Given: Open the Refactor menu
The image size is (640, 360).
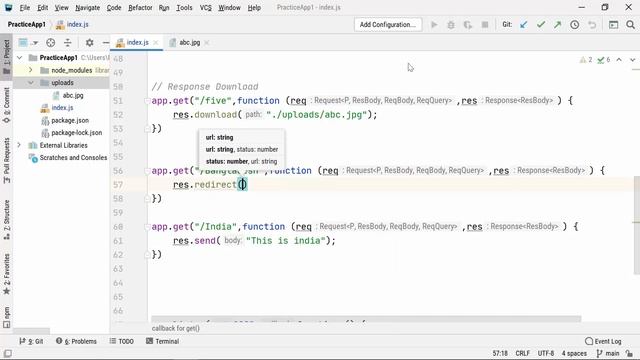Looking at the screenshot, I should tap(140, 8).
